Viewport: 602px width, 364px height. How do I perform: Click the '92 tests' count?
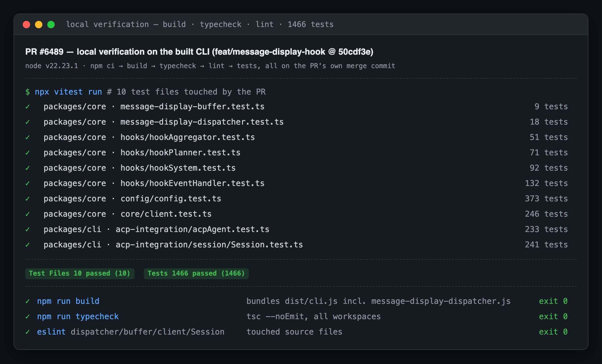[x=549, y=168]
